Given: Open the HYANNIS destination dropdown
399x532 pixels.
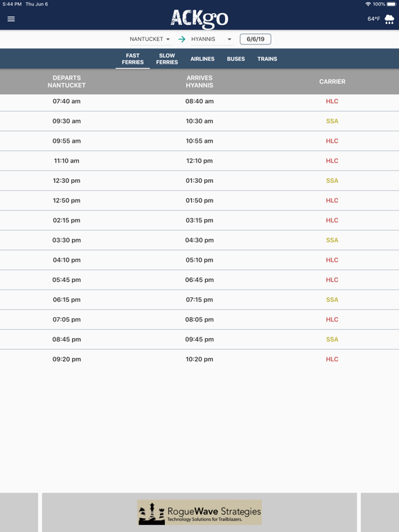Looking at the screenshot, I should tap(211, 39).
